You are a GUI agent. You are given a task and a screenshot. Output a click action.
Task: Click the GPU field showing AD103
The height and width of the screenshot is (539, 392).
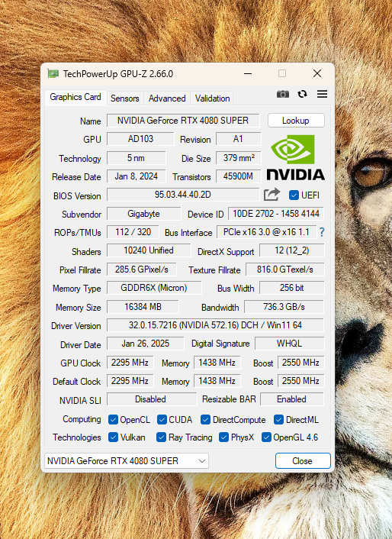pos(140,139)
